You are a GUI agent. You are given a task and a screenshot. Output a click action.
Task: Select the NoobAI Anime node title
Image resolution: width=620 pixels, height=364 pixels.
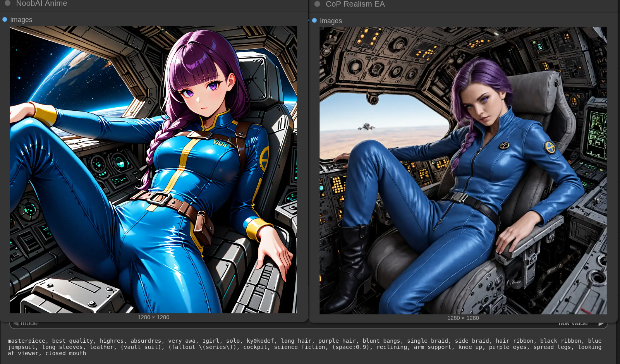click(x=41, y=3)
